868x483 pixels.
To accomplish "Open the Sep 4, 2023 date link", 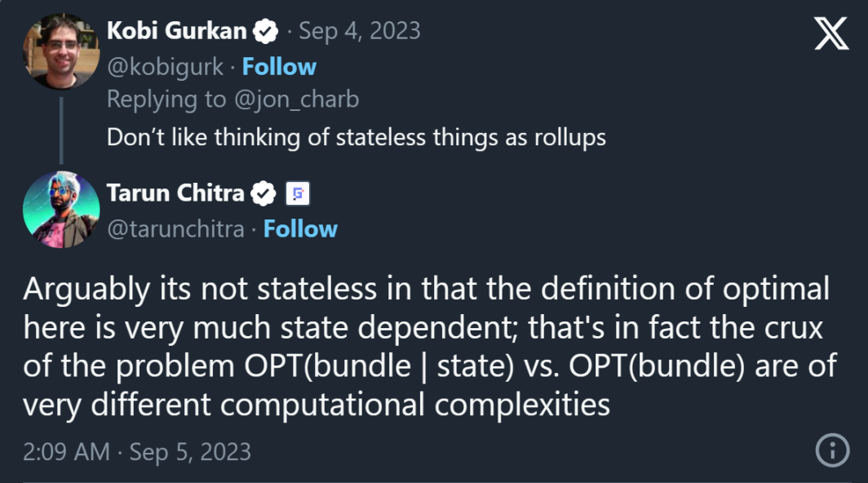I will pyautogui.click(x=360, y=32).
